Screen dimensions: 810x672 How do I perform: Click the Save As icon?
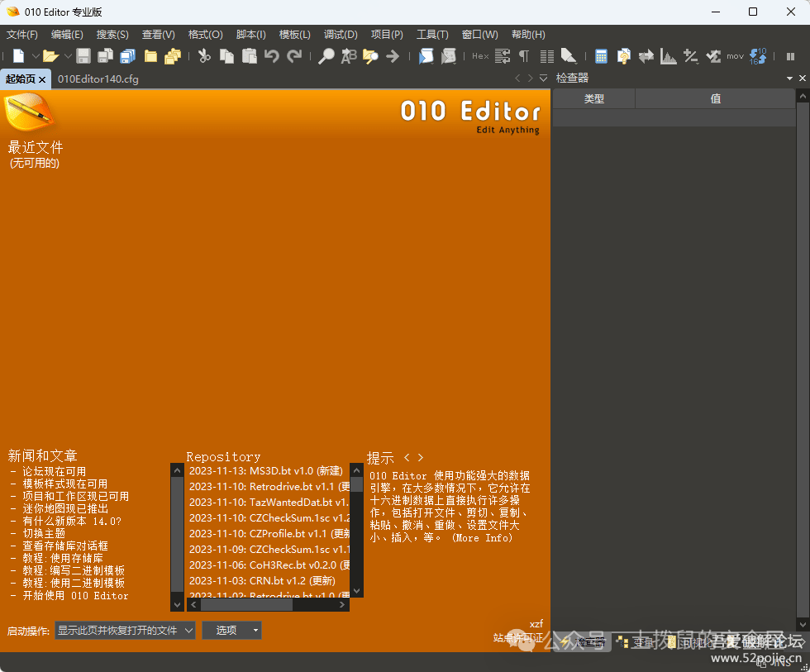(x=106, y=55)
